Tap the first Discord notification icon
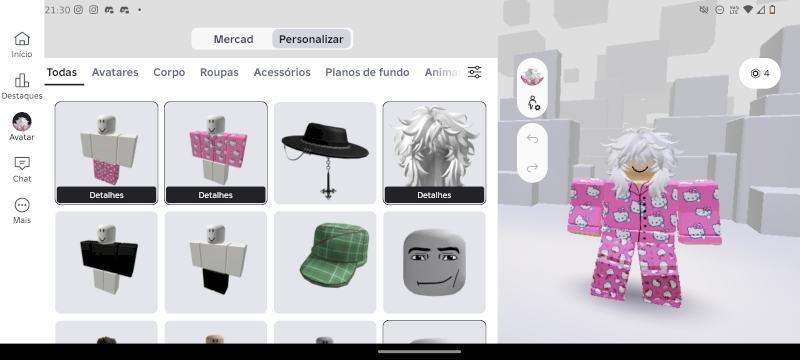 pyautogui.click(x=109, y=10)
